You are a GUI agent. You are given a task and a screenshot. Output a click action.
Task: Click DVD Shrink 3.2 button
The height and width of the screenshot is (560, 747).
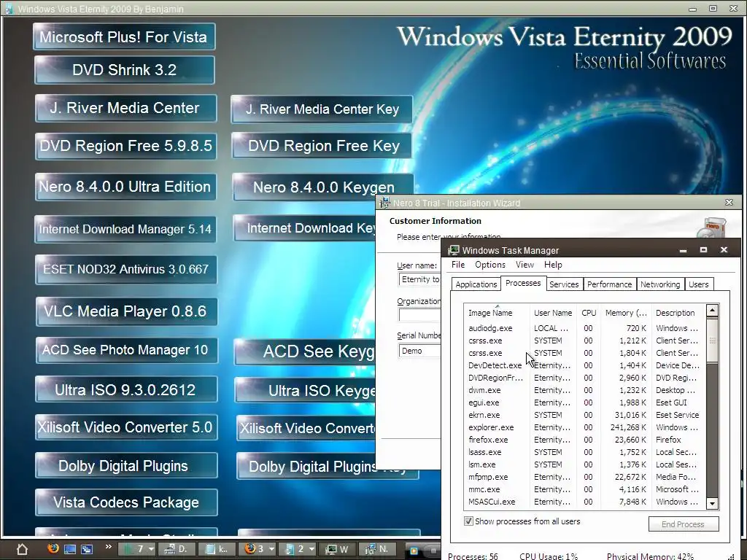(x=124, y=70)
